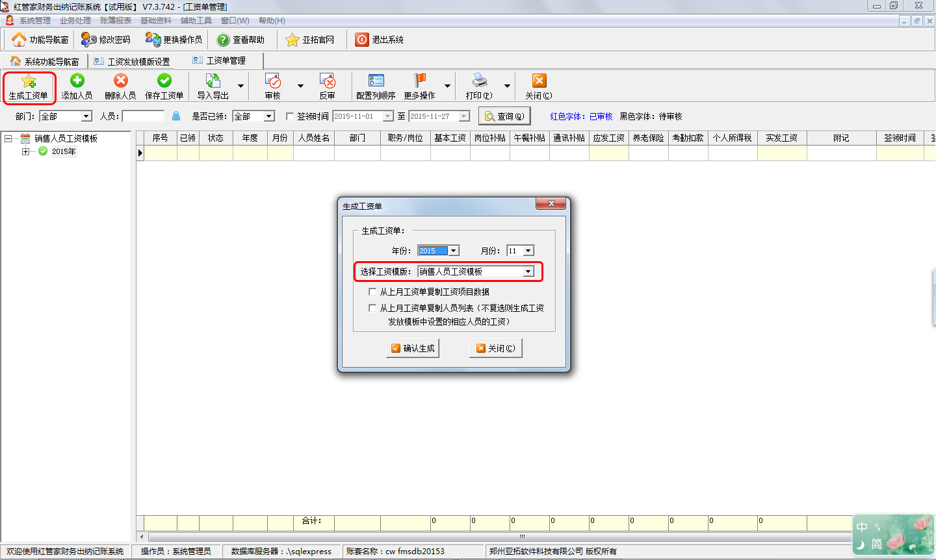Click the 保存工资单 green check icon
The width and height of the screenshot is (936, 560).
point(164,81)
